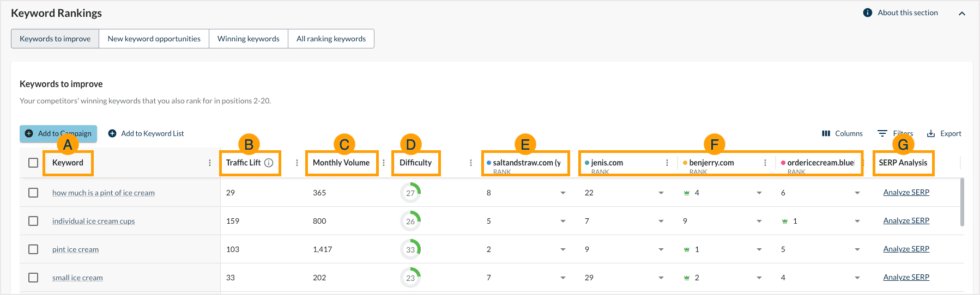Check the box for 'individual ice cream cups'

[33, 221]
